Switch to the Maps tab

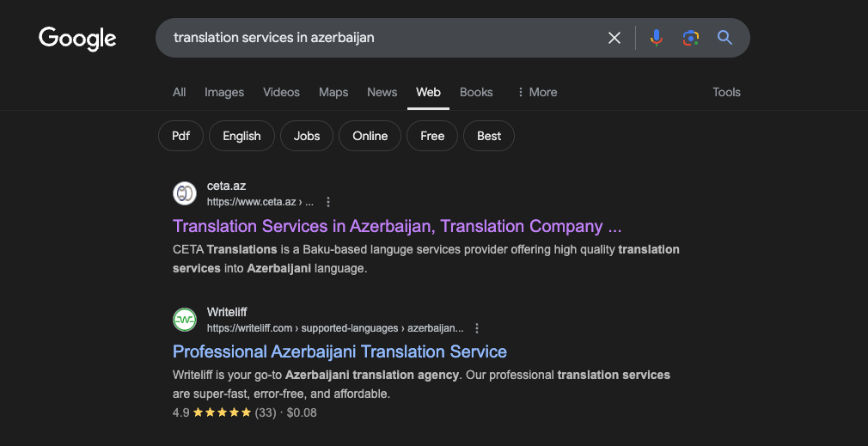(333, 93)
